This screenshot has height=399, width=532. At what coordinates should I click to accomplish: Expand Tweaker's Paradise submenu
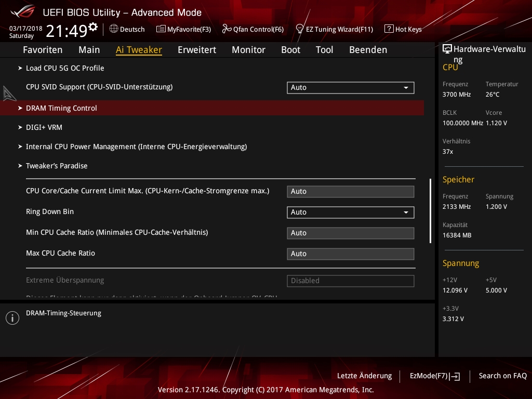57,166
